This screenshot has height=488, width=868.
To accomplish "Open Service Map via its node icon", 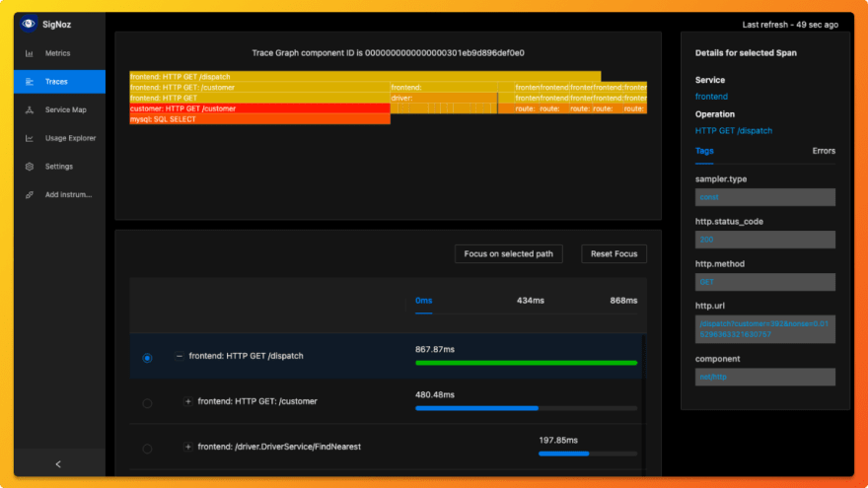I will [x=30, y=109].
